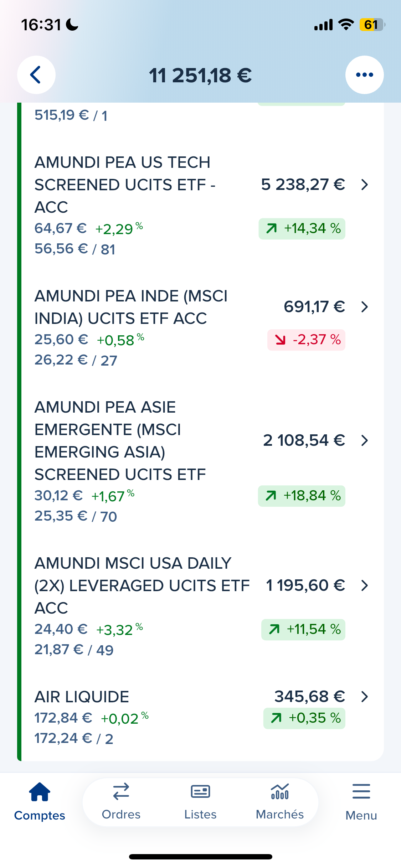The width and height of the screenshot is (401, 868).
Task: Open the AIR LIQUIDE position name
Action: (82, 697)
